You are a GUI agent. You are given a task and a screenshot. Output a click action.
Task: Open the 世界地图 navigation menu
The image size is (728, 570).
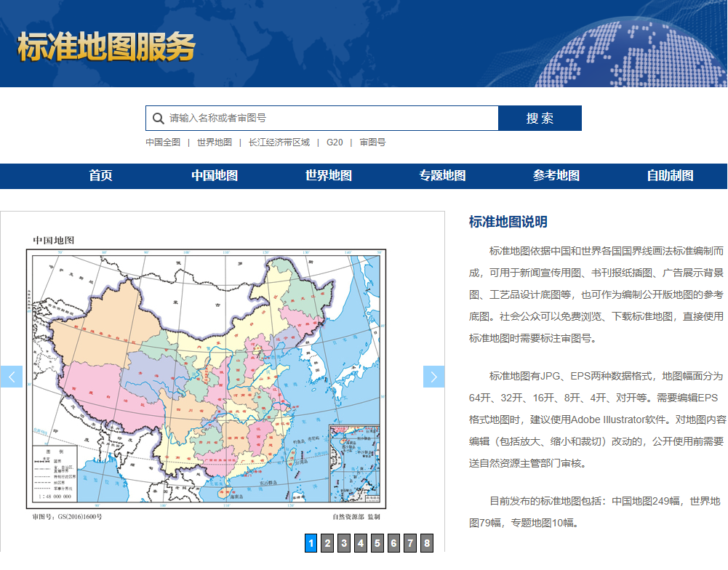coord(328,175)
